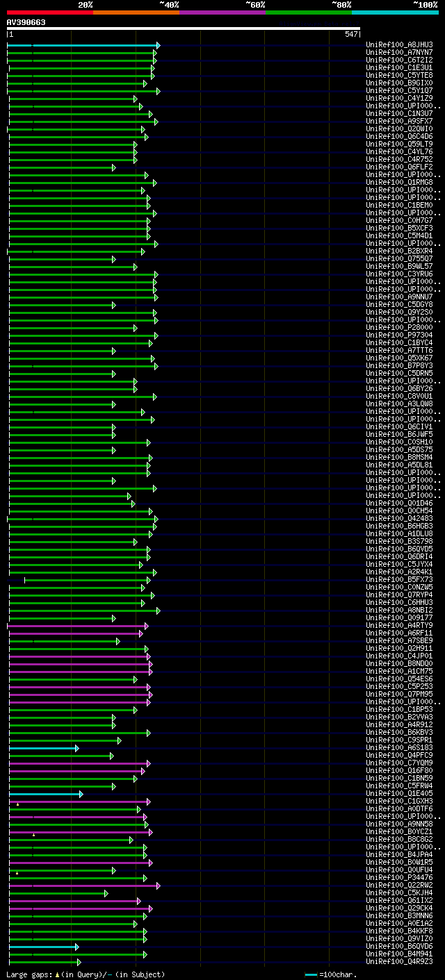
Task: Select the UniRef100_Q61IX2 label
Action: pos(400,900)
